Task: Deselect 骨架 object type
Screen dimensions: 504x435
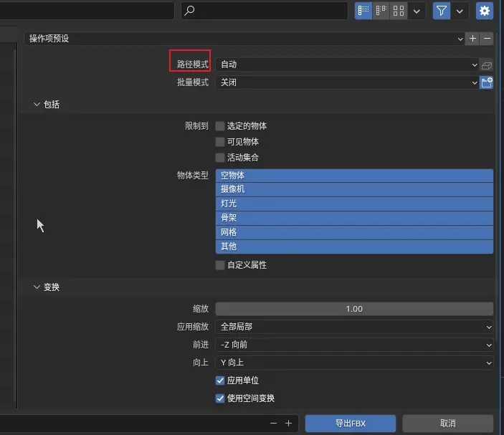Action: pyautogui.click(x=354, y=218)
